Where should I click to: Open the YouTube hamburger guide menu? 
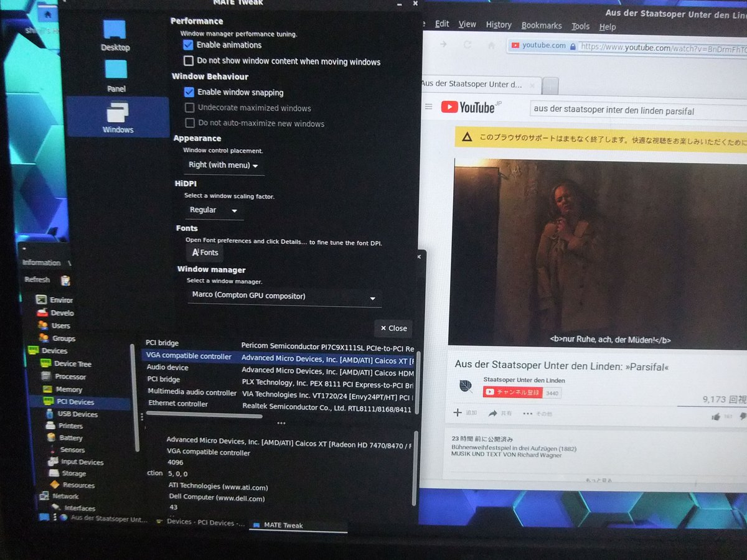(x=428, y=107)
